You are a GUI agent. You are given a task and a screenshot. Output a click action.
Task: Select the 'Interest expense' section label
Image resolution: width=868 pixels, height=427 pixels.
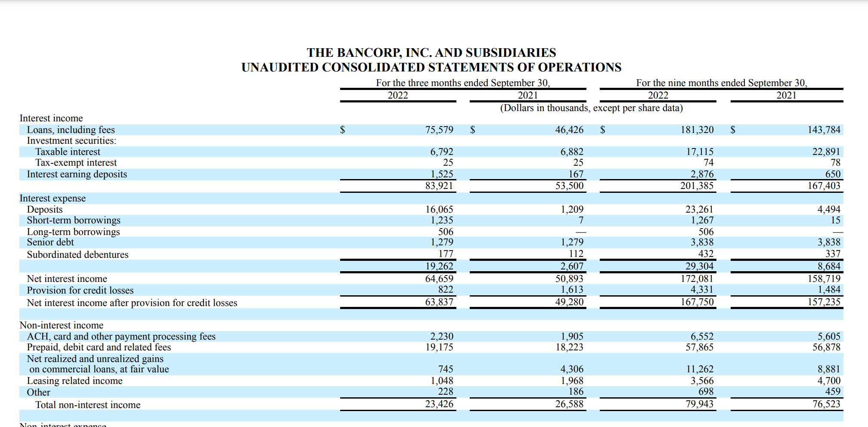coord(53,198)
